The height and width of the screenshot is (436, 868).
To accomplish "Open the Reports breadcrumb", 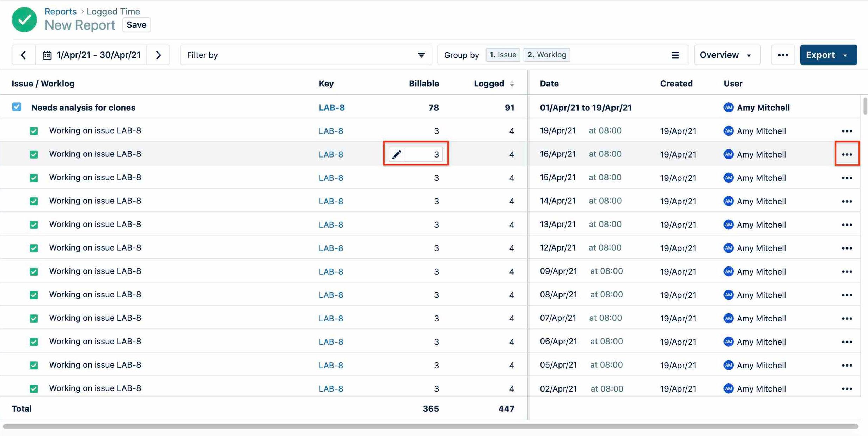I will [60, 11].
